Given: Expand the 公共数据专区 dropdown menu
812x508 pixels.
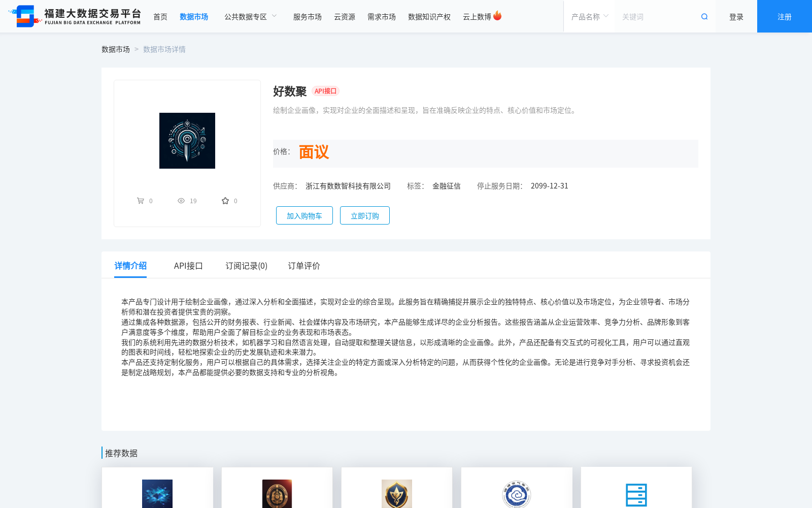Looking at the screenshot, I should [251, 17].
